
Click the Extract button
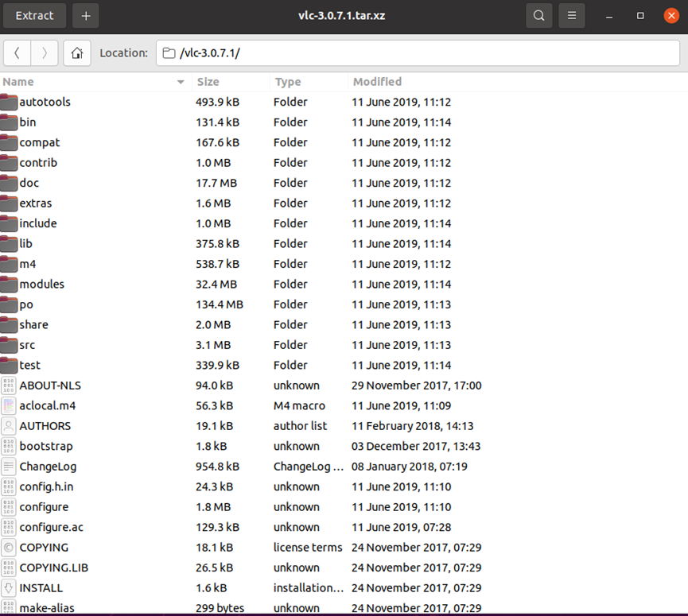34,16
